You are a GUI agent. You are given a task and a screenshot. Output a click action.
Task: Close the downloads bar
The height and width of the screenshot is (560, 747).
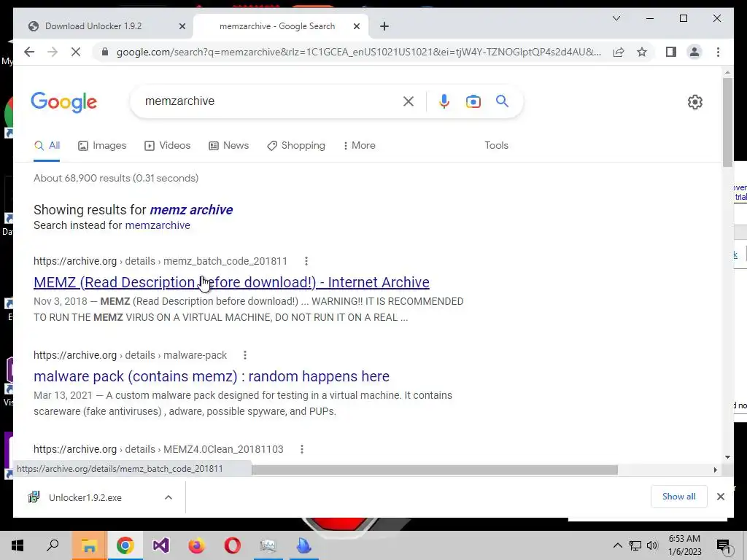click(720, 497)
